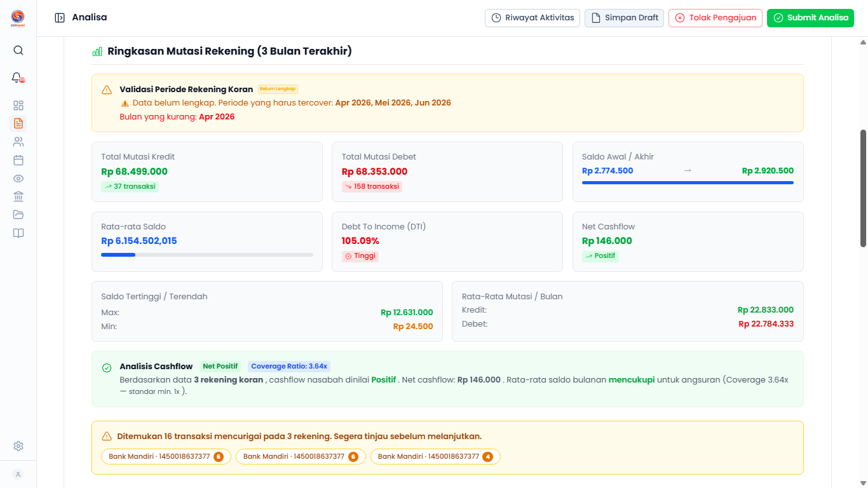Click the Rp 68.499.000 total kredit value
Viewport: 868px width, 488px height.
(134, 172)
